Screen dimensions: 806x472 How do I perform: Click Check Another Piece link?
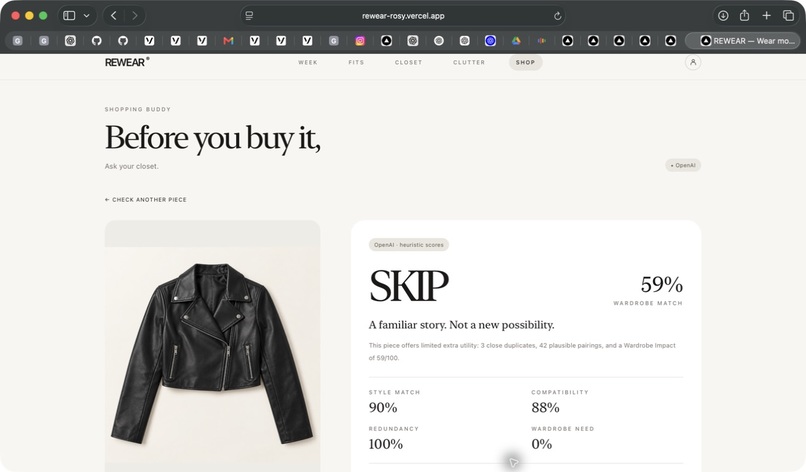coord(145,199)
